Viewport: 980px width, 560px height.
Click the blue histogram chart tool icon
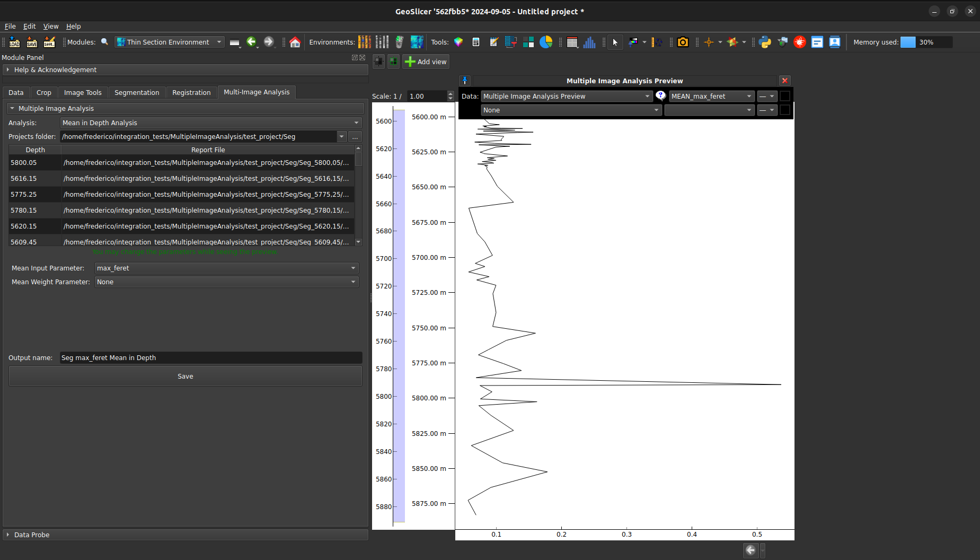589,42
